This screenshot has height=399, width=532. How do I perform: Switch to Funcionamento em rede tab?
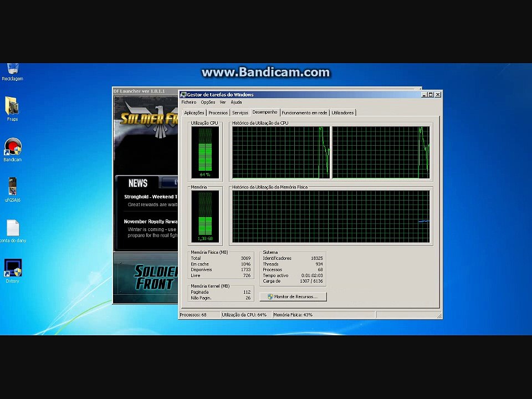tap(304, 112)
